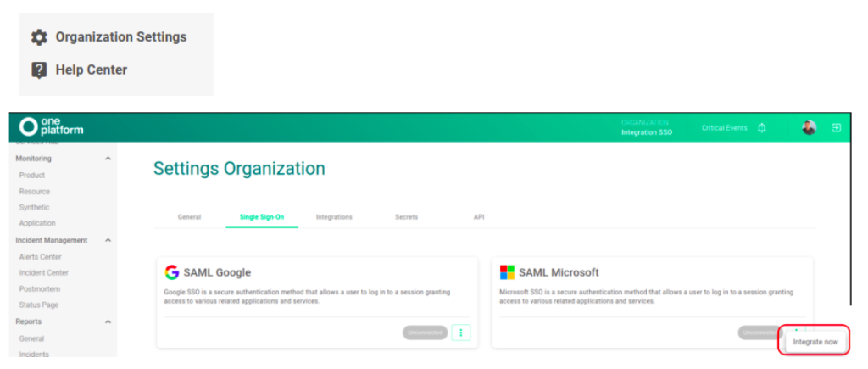Open Alerts Center in sidebar
The height and width of the screenshot is (369, 868).
point(41,257)
